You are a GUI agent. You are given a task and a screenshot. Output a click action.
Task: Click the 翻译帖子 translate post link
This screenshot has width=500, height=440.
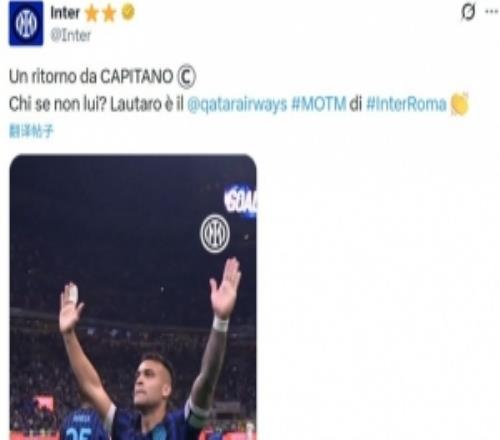coord(31,131)
